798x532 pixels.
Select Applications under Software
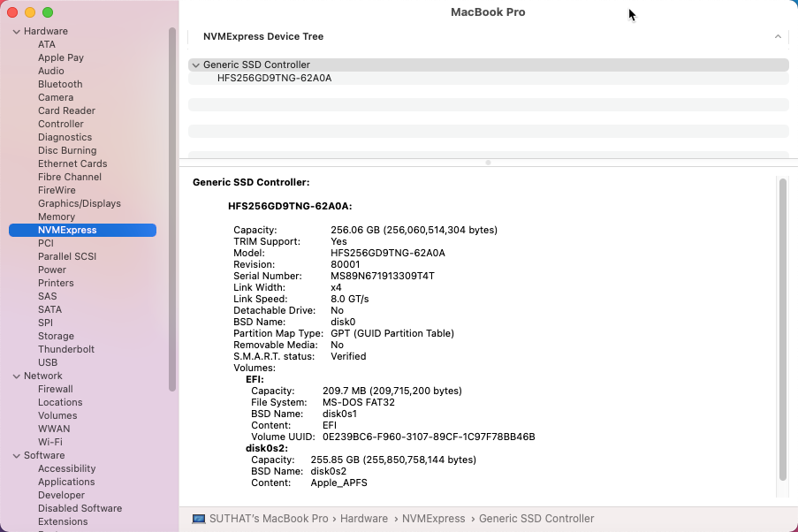(66, 482)
